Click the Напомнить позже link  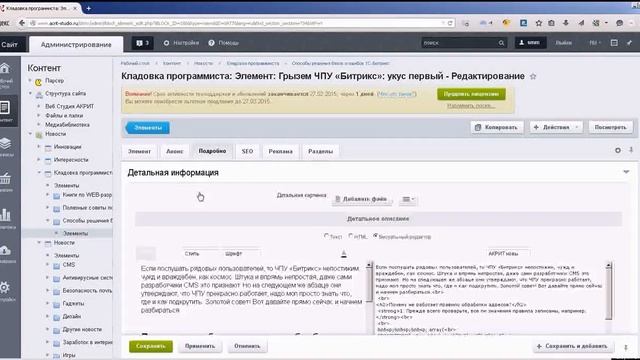tap(471, 106)
